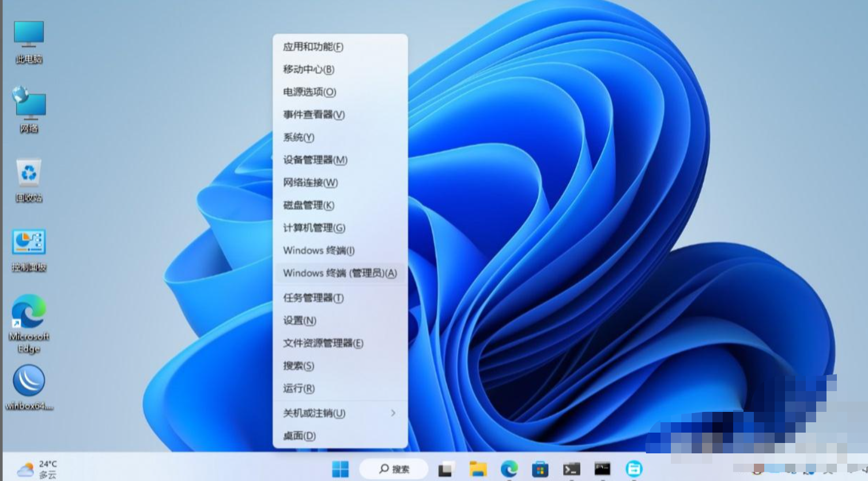868x481 pixels.
Task: Open the weather widget showing 24°C
Action: (37, 469)
